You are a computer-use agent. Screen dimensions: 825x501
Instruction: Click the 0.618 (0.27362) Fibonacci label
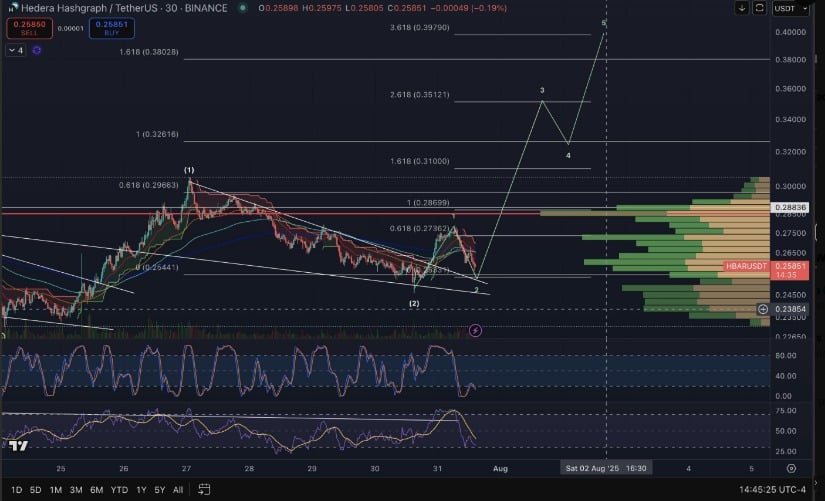420,228
